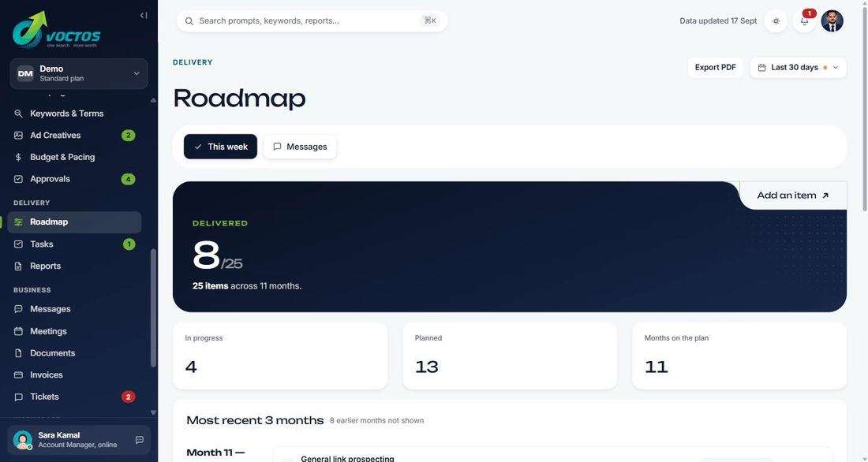Click the sidebar scroll up arrow
868x462 pixels.
tap(153, 100)
